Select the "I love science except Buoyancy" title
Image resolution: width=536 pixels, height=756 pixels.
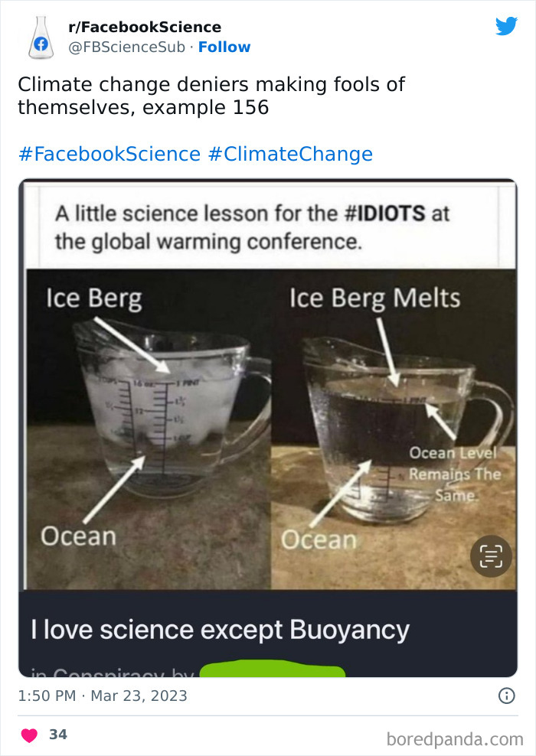point(221,630)
